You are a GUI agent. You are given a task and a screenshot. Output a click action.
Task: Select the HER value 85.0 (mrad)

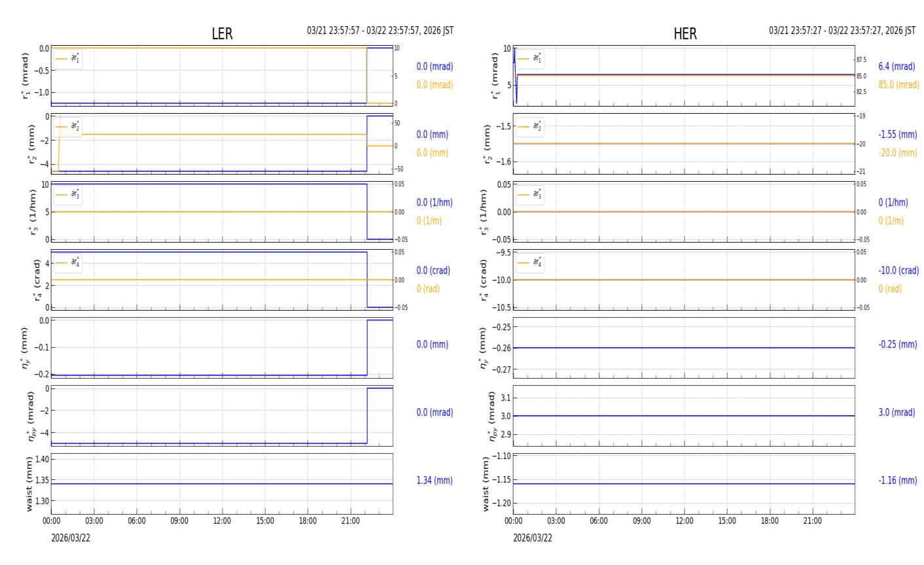(898, 85)
